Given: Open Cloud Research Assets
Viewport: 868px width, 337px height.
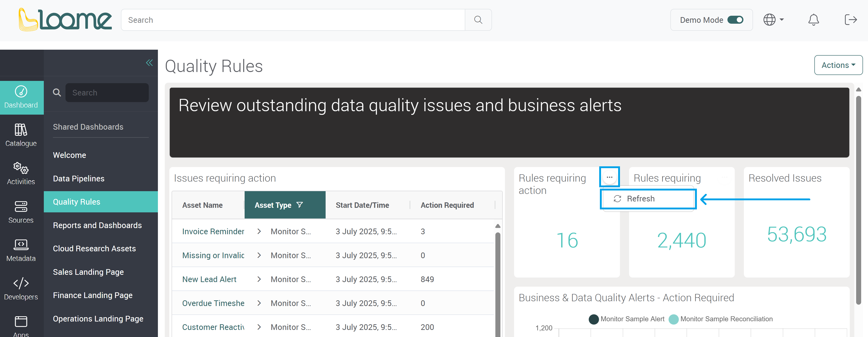Looking at the screenshot, I should pos(94,249).
